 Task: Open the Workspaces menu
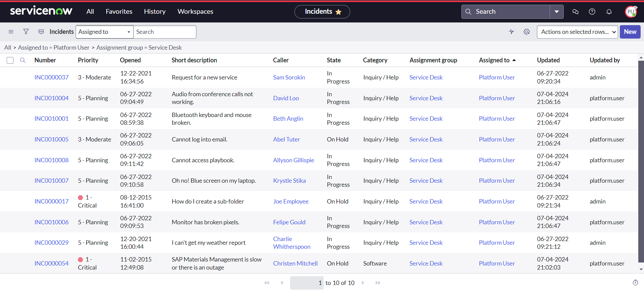tap(195, 12)
